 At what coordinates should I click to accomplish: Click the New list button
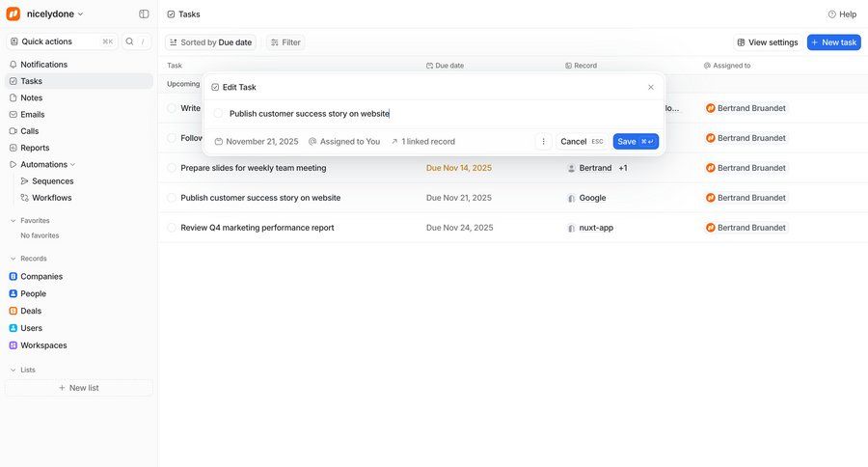tap(79, 388)
